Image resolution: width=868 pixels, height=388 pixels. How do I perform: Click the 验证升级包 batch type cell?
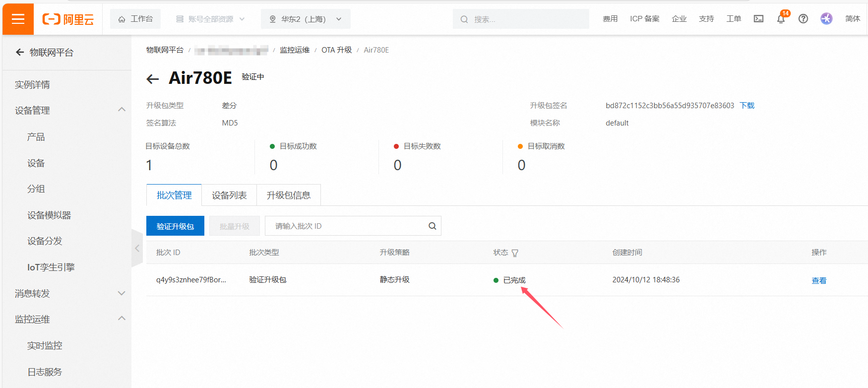268,280
